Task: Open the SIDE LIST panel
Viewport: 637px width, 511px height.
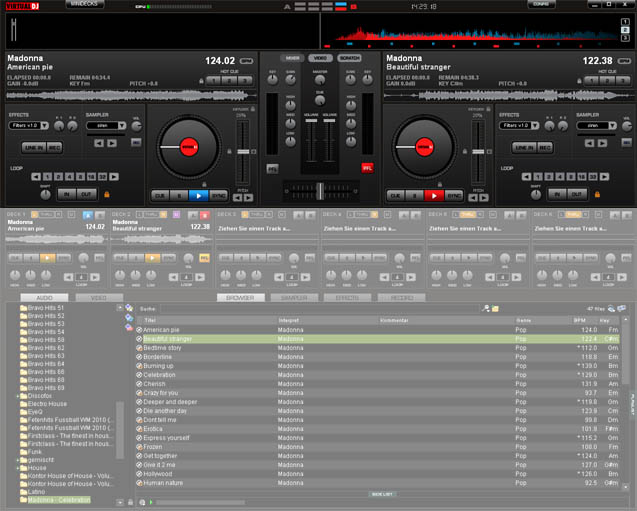Action: click(x=382, y=494)
